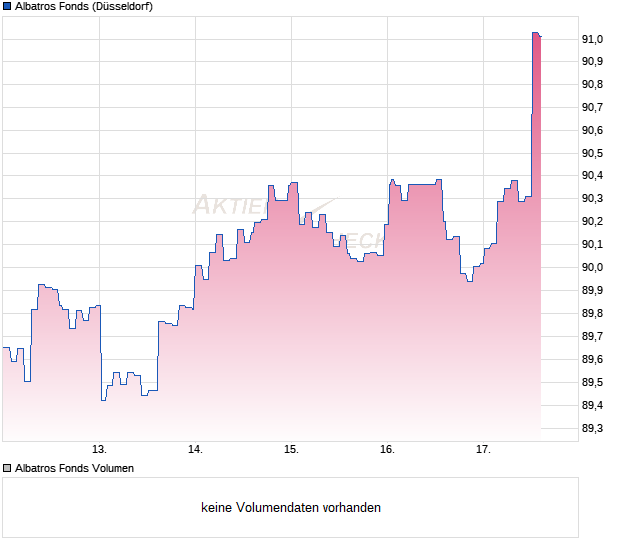The image size is (620, 546).
Task: Click the 'Albatros Fonds (Düsseldorf)' chart title
Action: (84, 6)
